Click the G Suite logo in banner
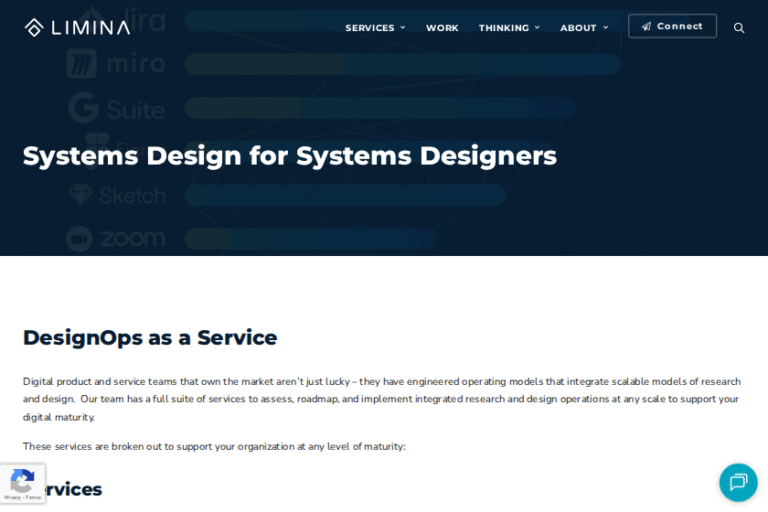This screenshot has height=512, width=768. (116, 108)
